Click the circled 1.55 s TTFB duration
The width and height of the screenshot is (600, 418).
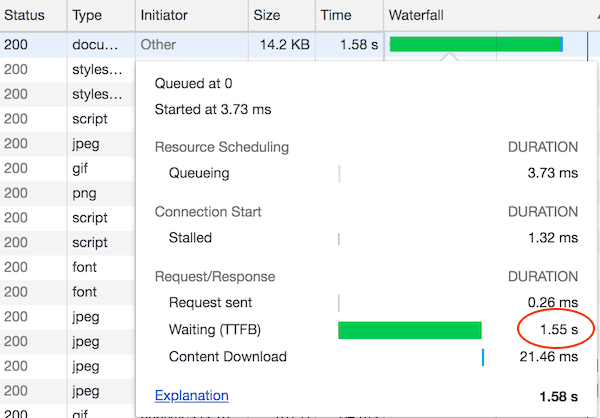click(557, 329)
